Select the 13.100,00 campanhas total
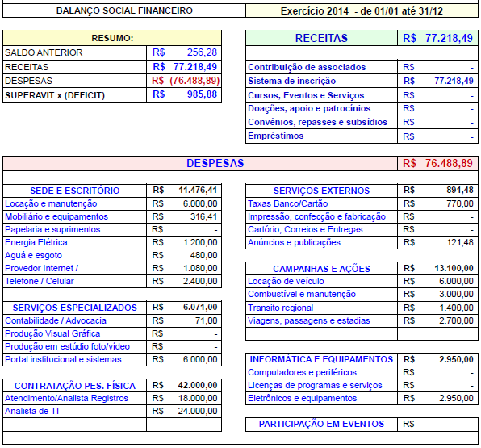481x448 pixels. tap(454, 268)
